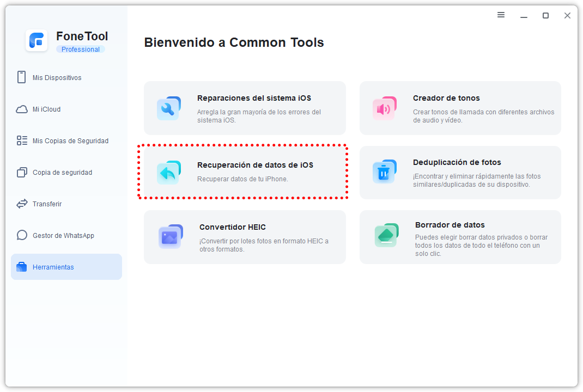This screenshot has height=392, width=583.
Task: Click the Copia de seguridad icon
Action: pos(22,173)
